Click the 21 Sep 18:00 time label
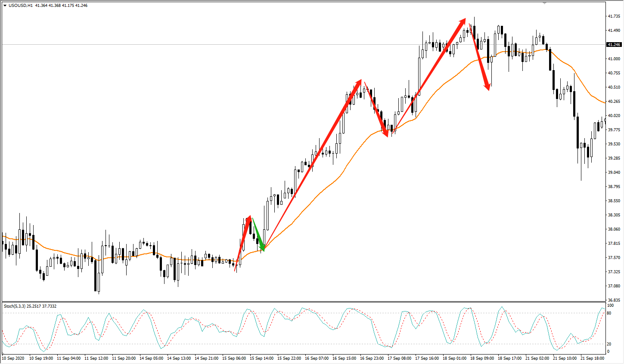Screen dimensions: 624x364 coord(592,358)
